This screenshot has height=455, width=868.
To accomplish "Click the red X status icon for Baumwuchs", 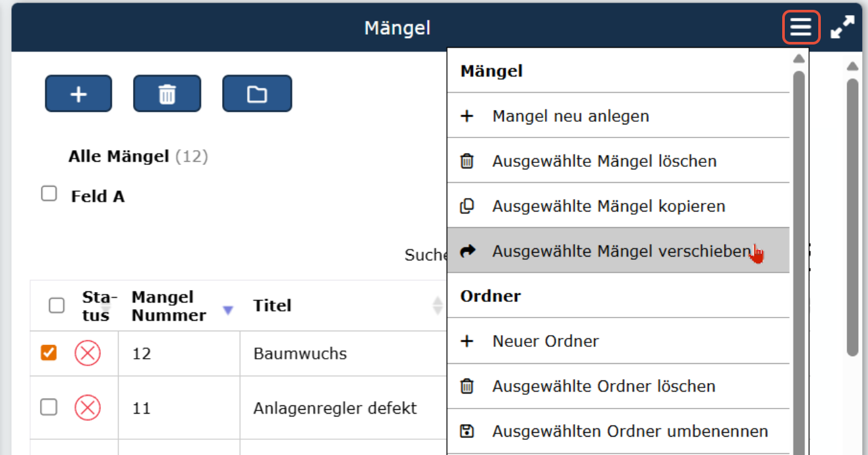I will [87, 354].
